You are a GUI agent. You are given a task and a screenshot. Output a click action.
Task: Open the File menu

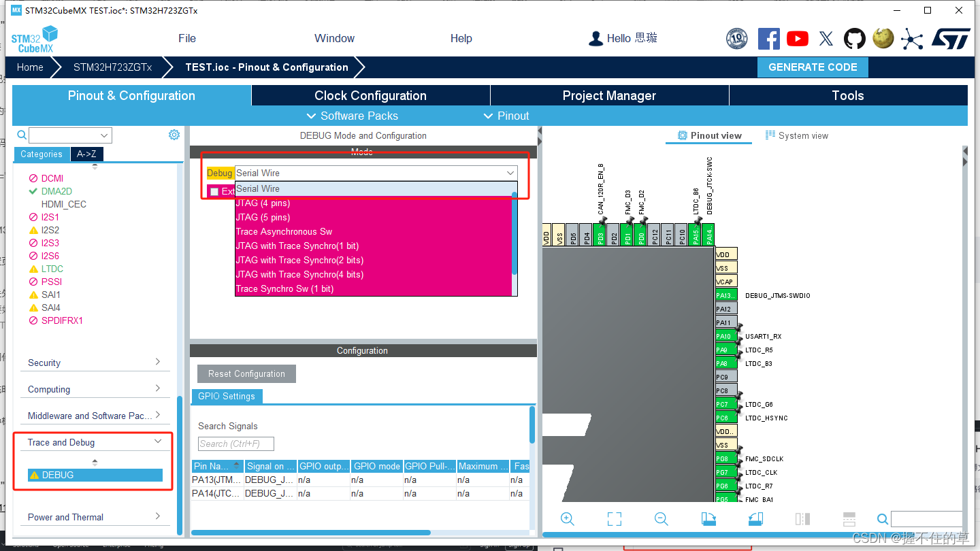187,38
